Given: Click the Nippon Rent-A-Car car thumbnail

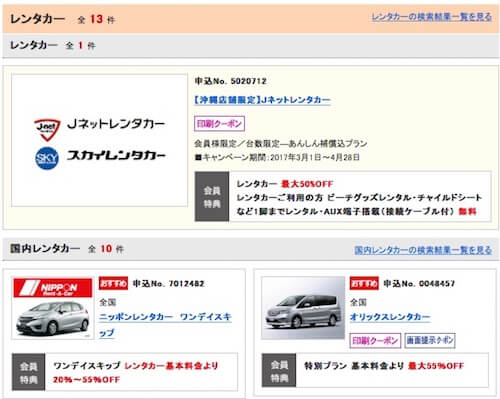Looking at the screenshot, I should click(x=53, y=308).
